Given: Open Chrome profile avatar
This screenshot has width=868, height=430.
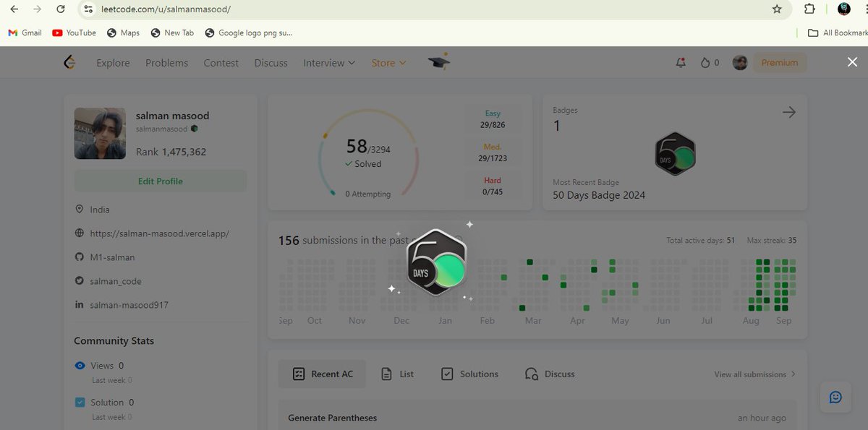Looking at the screenshot, I should click(843, 9).
